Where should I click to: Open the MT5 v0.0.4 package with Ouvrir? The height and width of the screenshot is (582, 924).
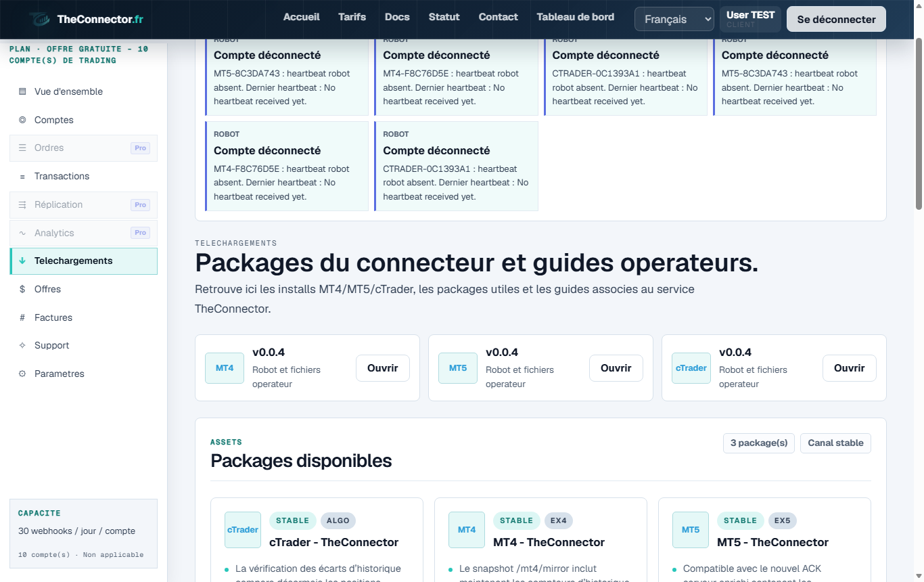(616, 368)
